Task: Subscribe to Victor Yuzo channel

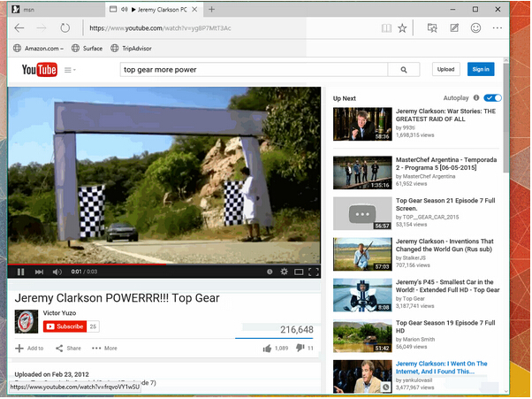Action: click(65, 326)
